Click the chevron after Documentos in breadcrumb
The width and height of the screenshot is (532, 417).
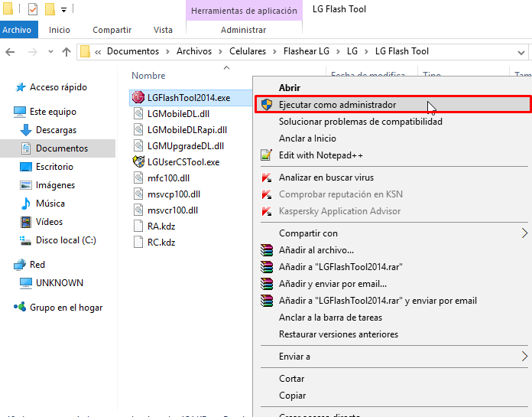click(x=167, y=51)
